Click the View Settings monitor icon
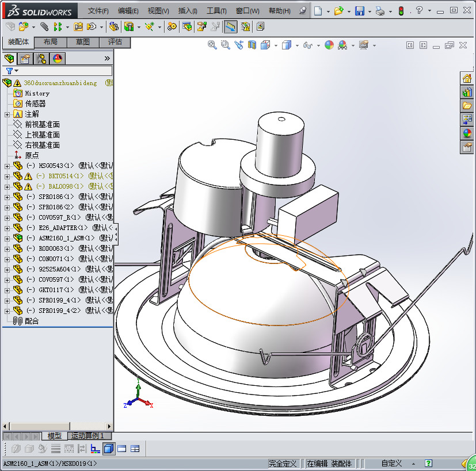The width and height of the screenshot is (476, 471). click(x=364, y=45)
